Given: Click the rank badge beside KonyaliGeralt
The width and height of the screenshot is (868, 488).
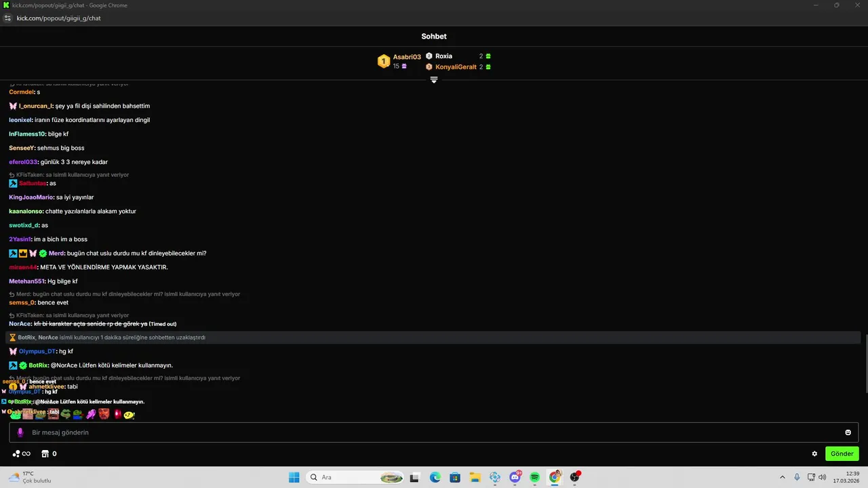Looking at the screenshot, I should pyautogui.click(x=429, y=67).
